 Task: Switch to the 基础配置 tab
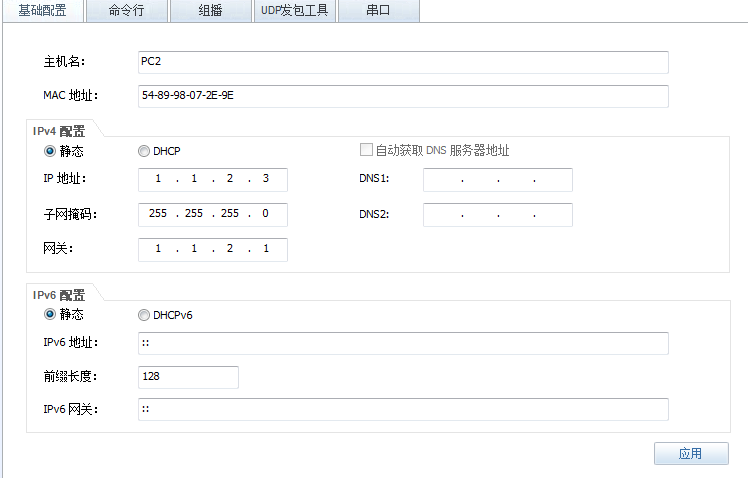pyautogui.click(x=43, y=10)
